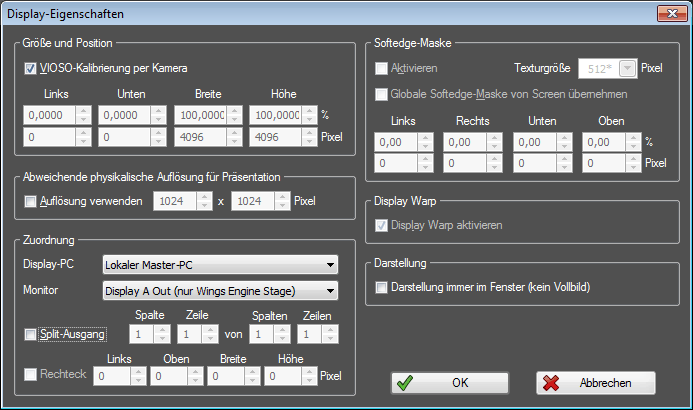Click the second 1024 resolution height field

click(x=253, y=201)
